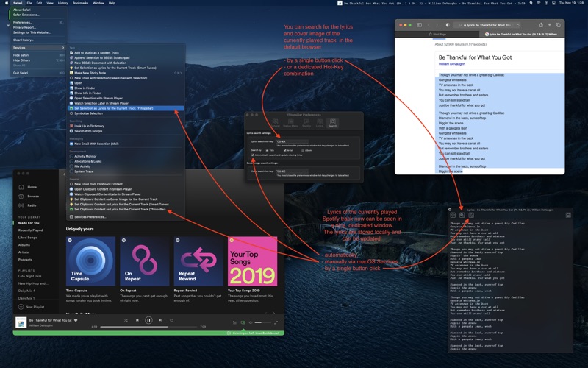Skip to next track in Spotify
Viewport: 588px width, 368px height.
[160, 320]
